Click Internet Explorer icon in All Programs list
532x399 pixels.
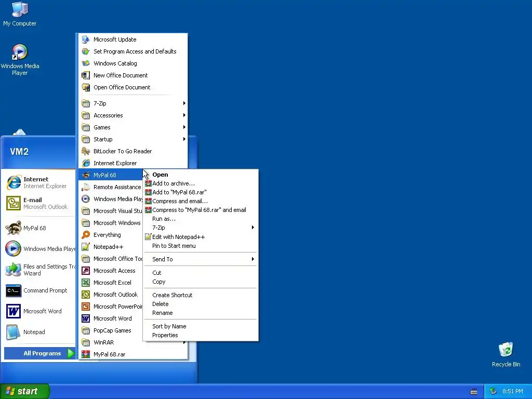86,163
